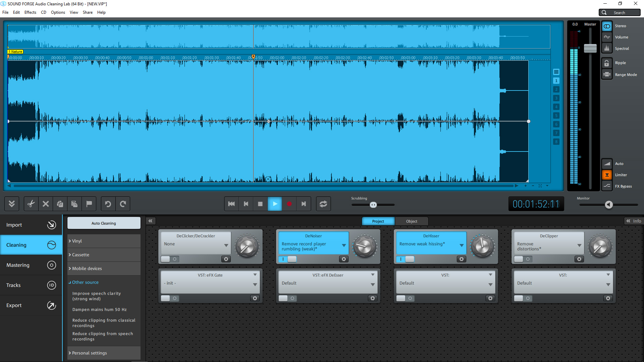Select the Scissors/Split tool icon

click(31, 204)
